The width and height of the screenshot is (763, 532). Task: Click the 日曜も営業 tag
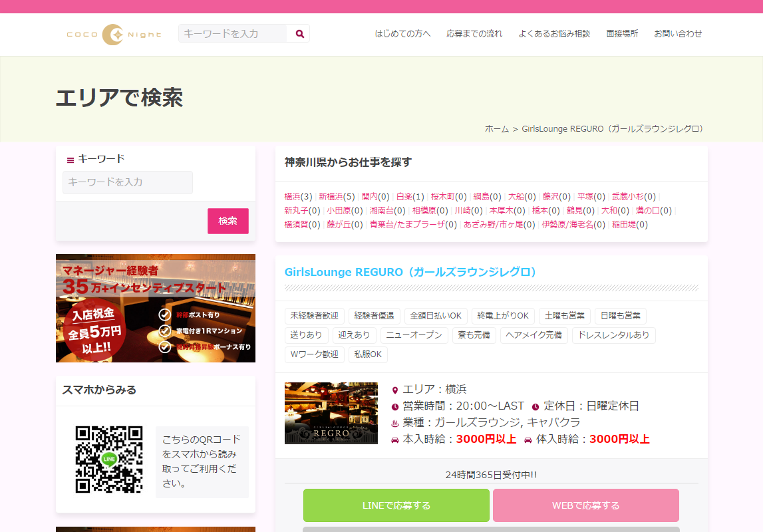coord(621,316)
